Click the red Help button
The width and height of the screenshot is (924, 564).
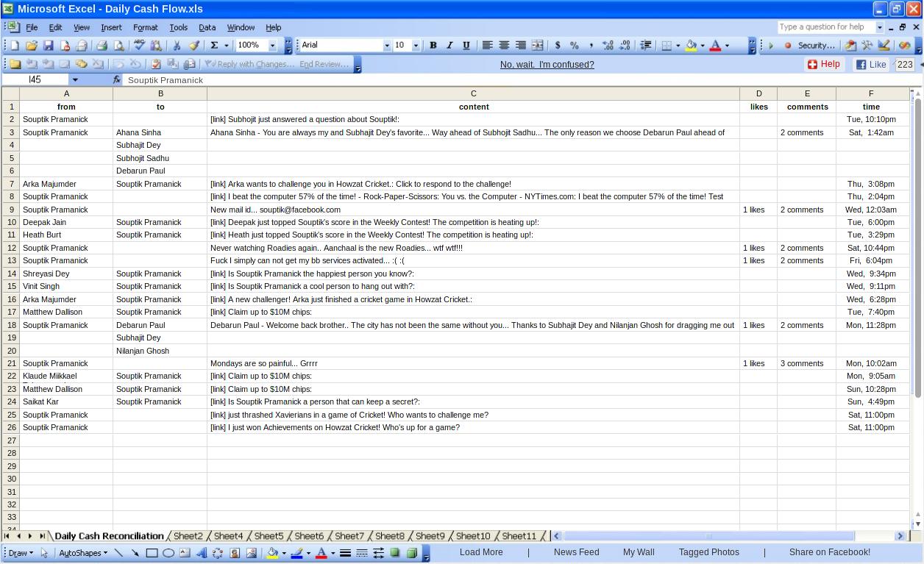[823, 64]
